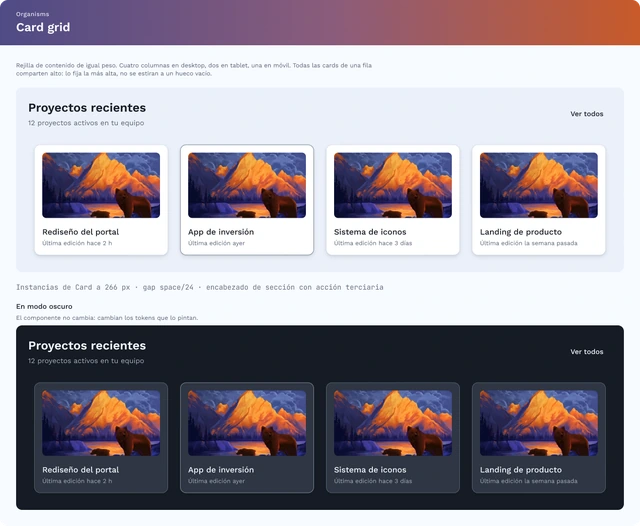The height and width of the screenshot is (526, 640).
Task: Click 'El componente no cambia' description line
Action: point(107,318)
